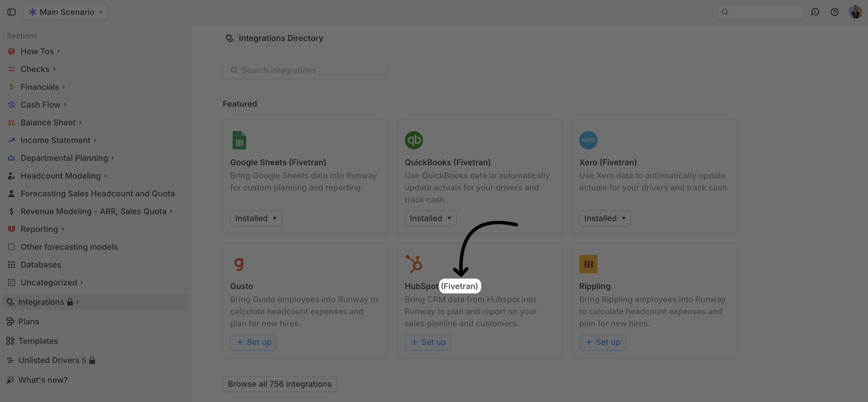This screenshot has width=868, height=402.
Task: Browse all 756 integrations
Action: click(279, 384)
